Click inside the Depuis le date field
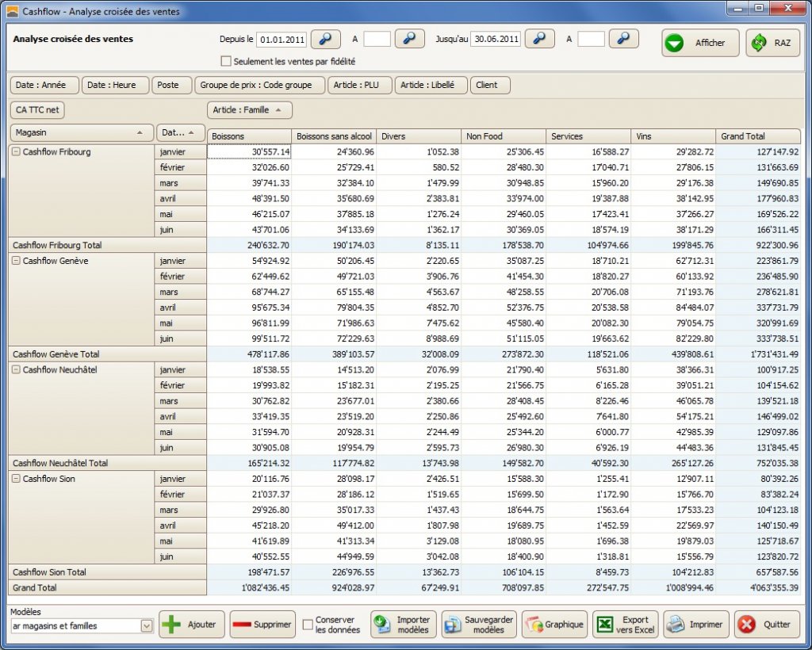This screenshot has width=812, height=650. [282, 39]
